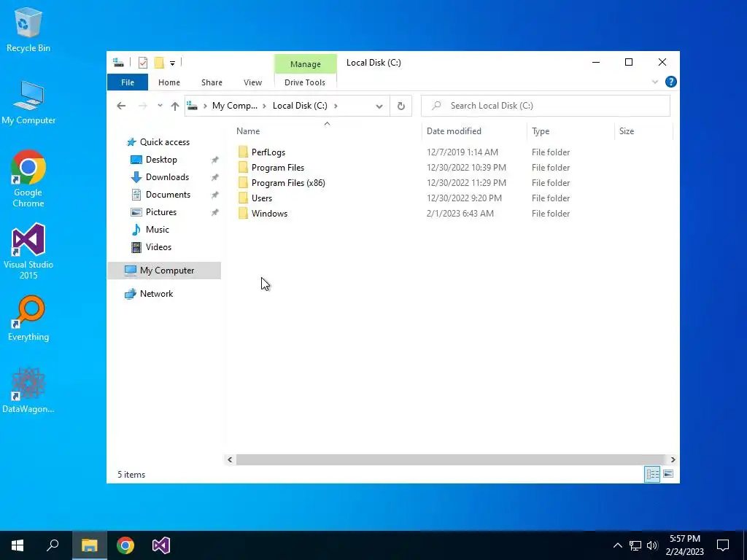Select the Windows folder
Viewport: 747px width, 560px height.
(269, 214)
